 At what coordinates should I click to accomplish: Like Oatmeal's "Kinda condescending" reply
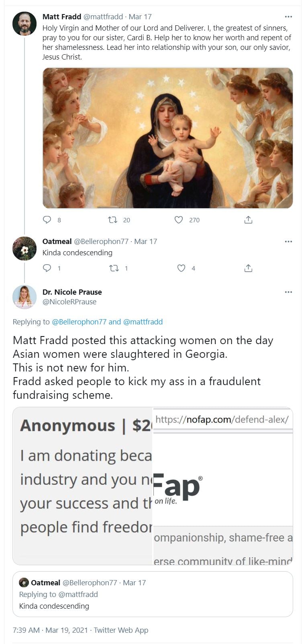pos(182,268)
